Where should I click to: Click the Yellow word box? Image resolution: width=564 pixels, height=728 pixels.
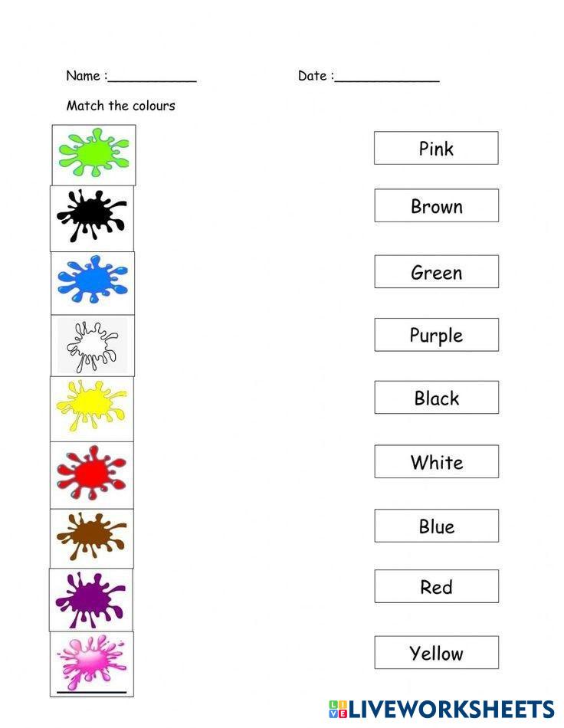click(x=436, y=653)
